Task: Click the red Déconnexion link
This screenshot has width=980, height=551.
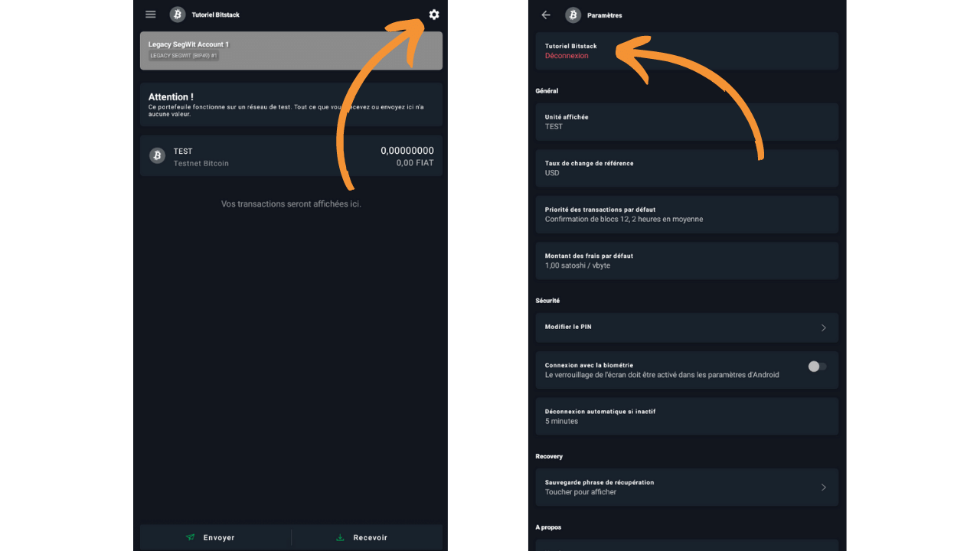Action: (567, 56)
